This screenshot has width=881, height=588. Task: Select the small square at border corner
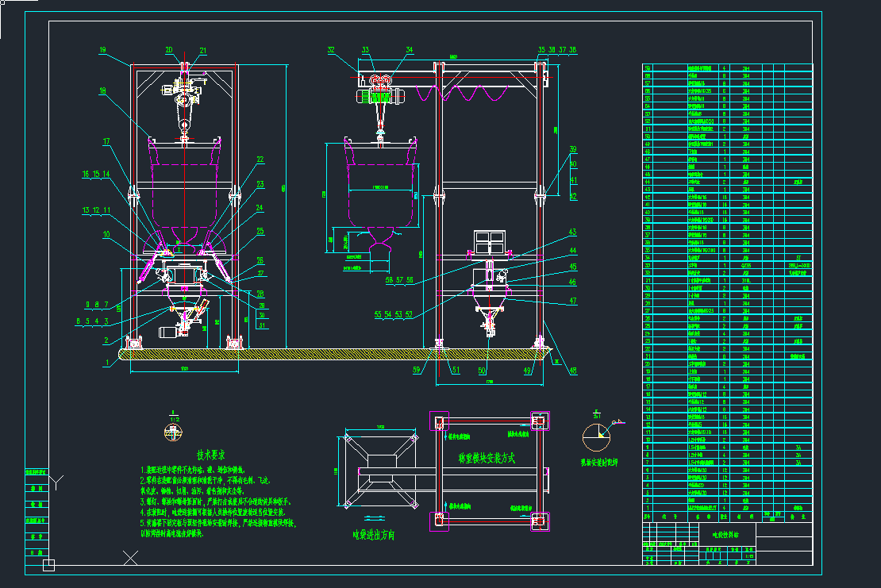tap(48, 565)
